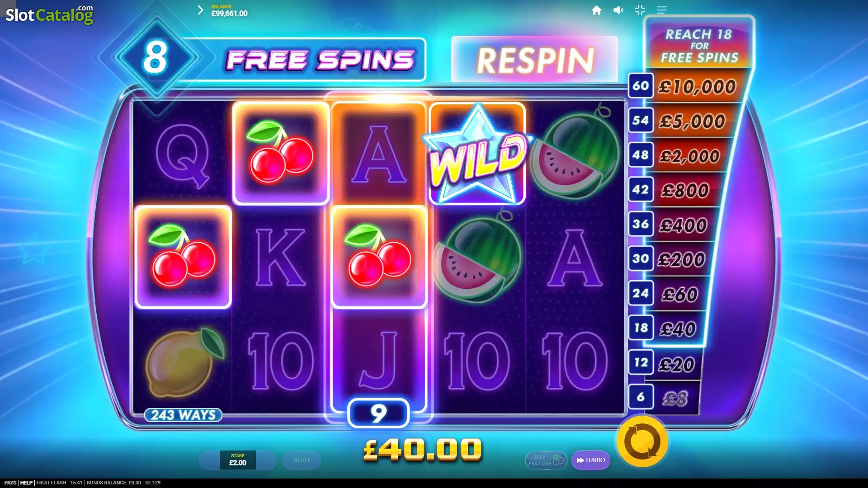Screen dimensions: 868x488
Task: Expand the balance chevron arrow
Action: click(200, 10)
